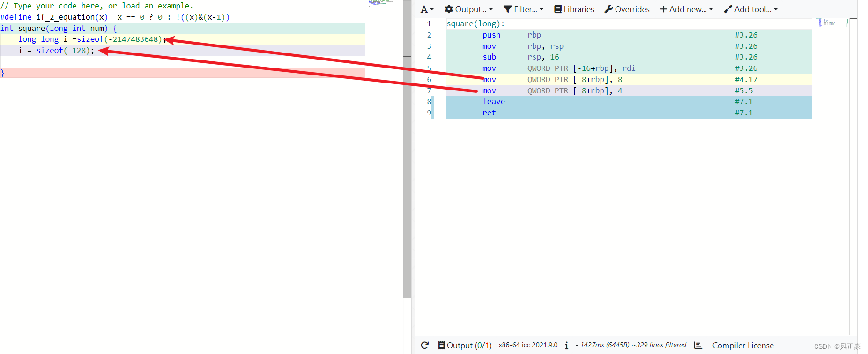Click compiler name x86-64 icc 2021.9.0
The image size is (868, 354).
(x=528, y=346)
